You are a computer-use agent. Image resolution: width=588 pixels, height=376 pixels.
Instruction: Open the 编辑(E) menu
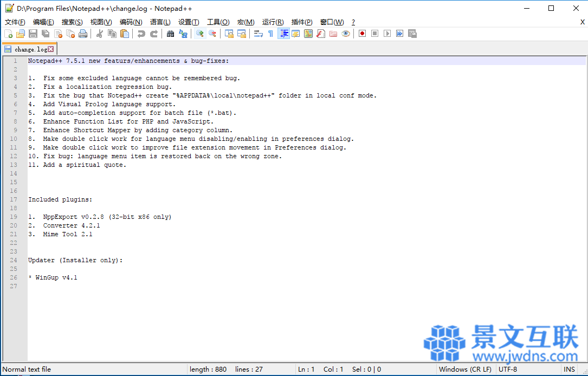[43, 22]
